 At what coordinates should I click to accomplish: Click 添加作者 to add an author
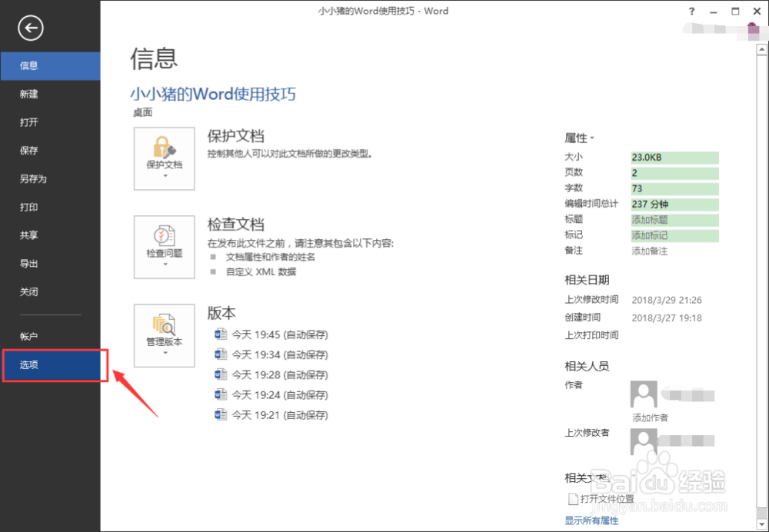click(x=651, y=417)
